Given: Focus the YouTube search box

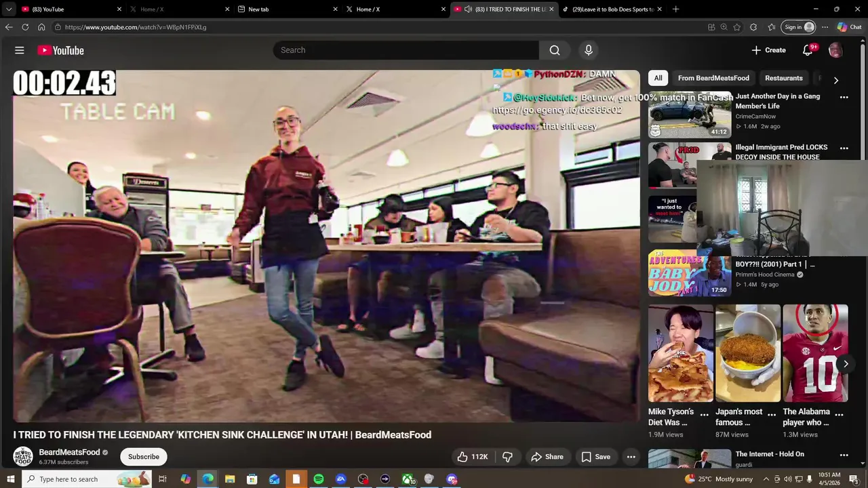Looking at the screenshot, I should pyautogui.click(x=406, y=50).
